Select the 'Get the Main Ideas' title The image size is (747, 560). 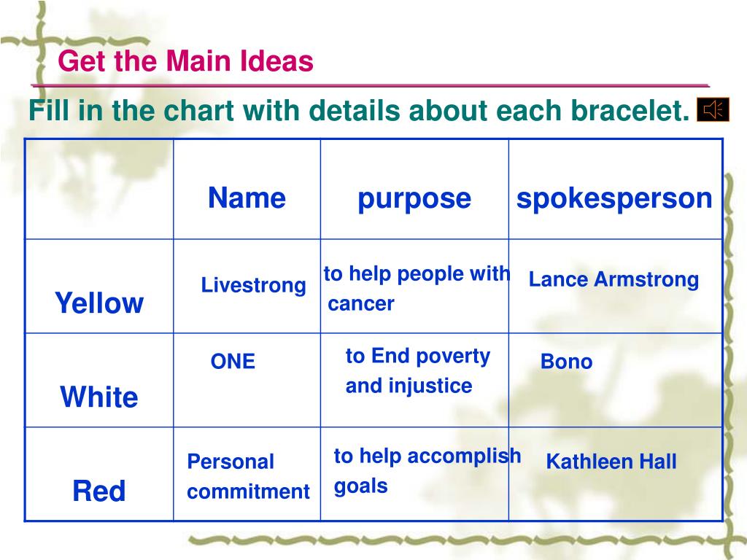point(185,61)
